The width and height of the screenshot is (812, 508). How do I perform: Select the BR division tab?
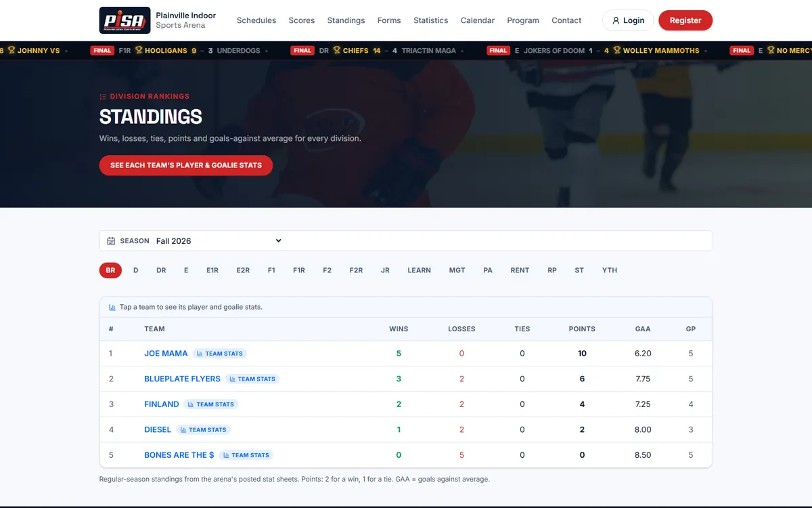coord(110,270)
